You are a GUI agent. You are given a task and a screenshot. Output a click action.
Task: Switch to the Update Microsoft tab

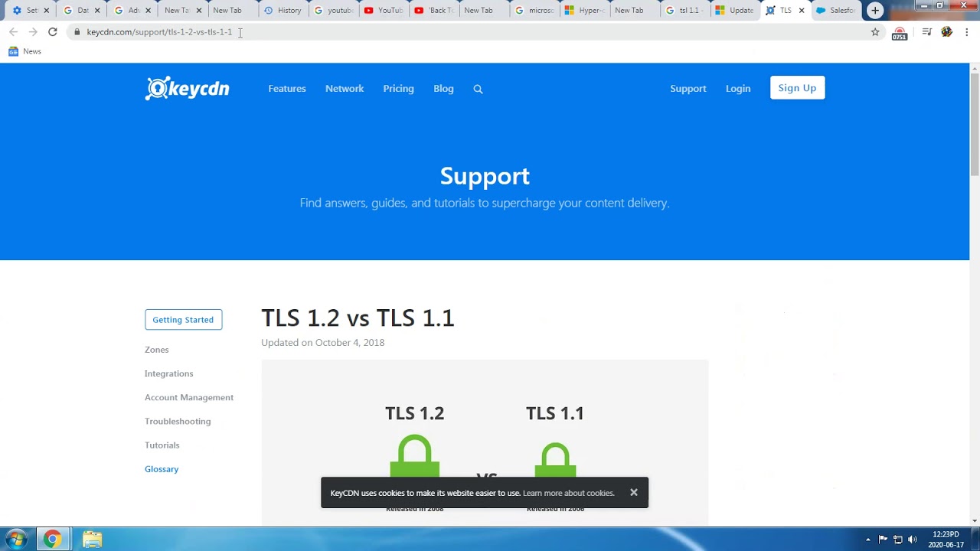click(x=734, y=10)
